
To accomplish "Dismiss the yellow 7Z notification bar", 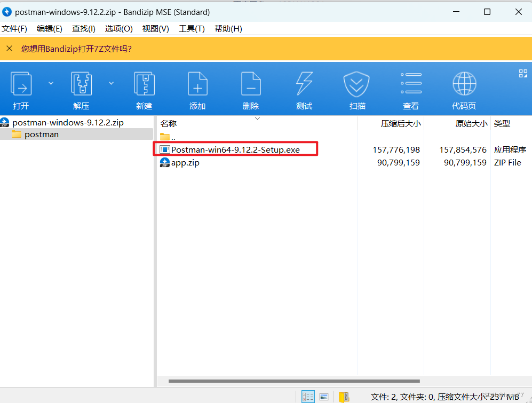I will pos(10,49).
